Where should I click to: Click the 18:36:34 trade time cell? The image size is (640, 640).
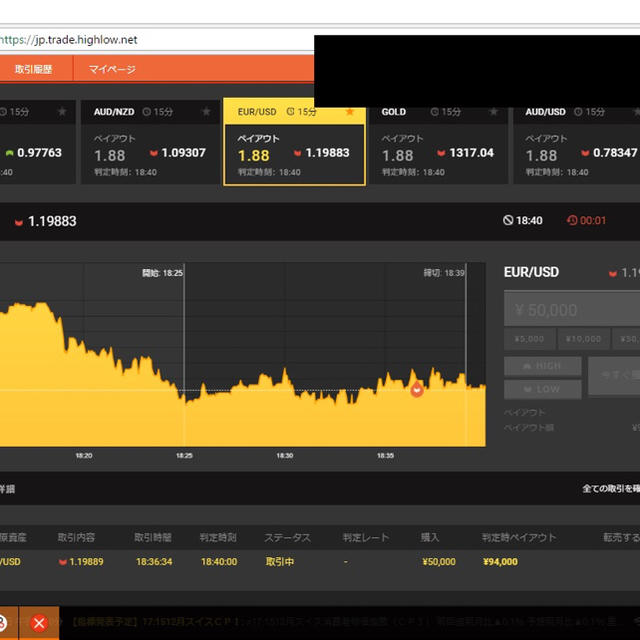tap(154, 562)
